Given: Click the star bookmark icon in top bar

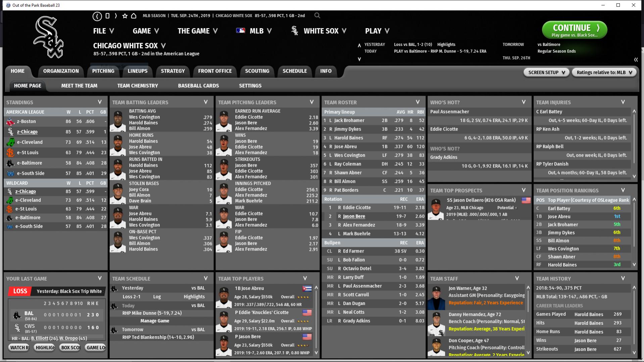Looking at the screenshot, I should [x=125, y=16].
